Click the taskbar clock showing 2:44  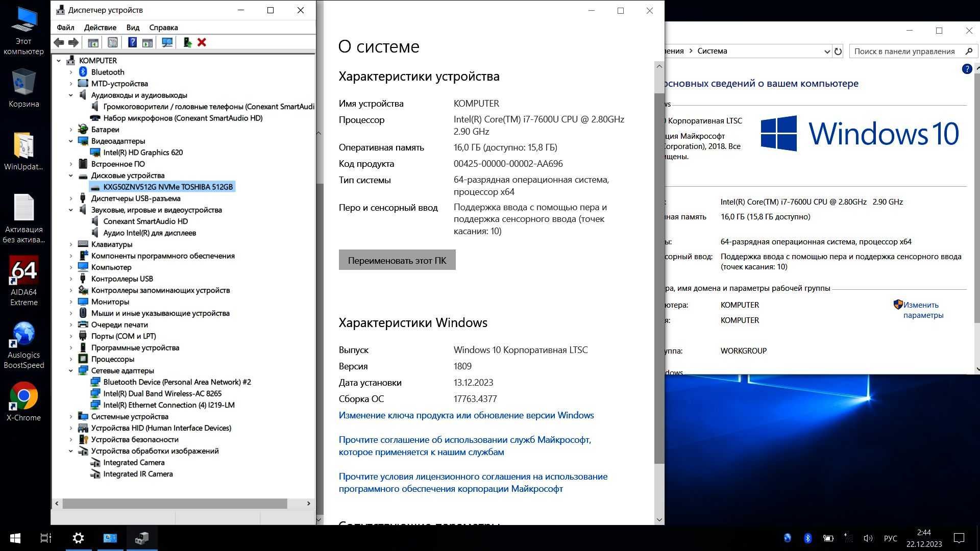pos(924,538)
